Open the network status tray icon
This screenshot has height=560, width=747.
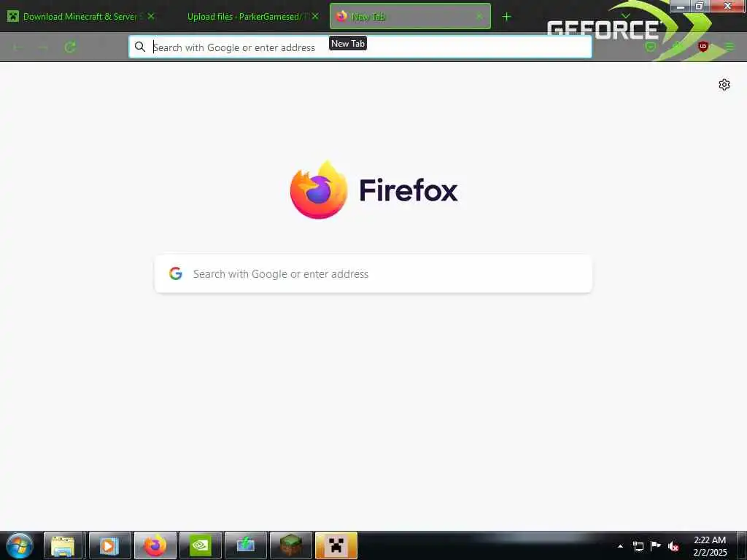638,546
